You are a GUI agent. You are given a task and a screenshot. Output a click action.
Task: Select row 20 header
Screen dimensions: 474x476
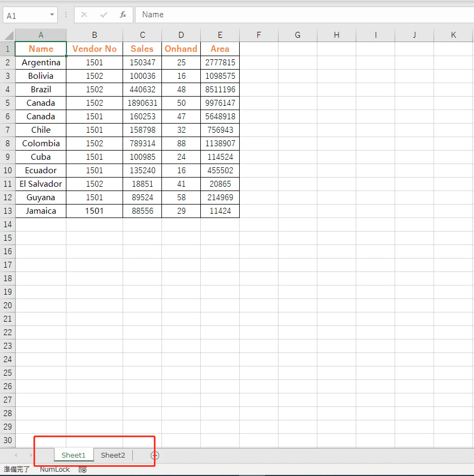tap(8, 305)
